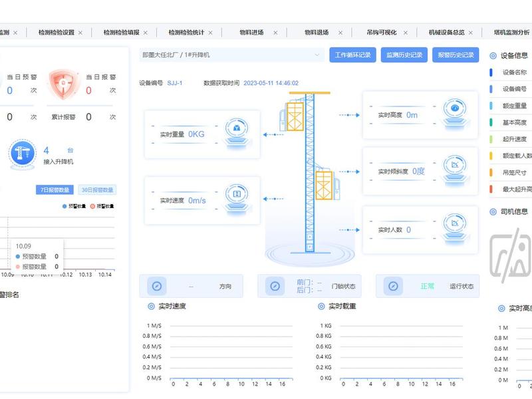532x399 pixels.
Task: Click the 累计报警 label
Action: coord(63,117)
